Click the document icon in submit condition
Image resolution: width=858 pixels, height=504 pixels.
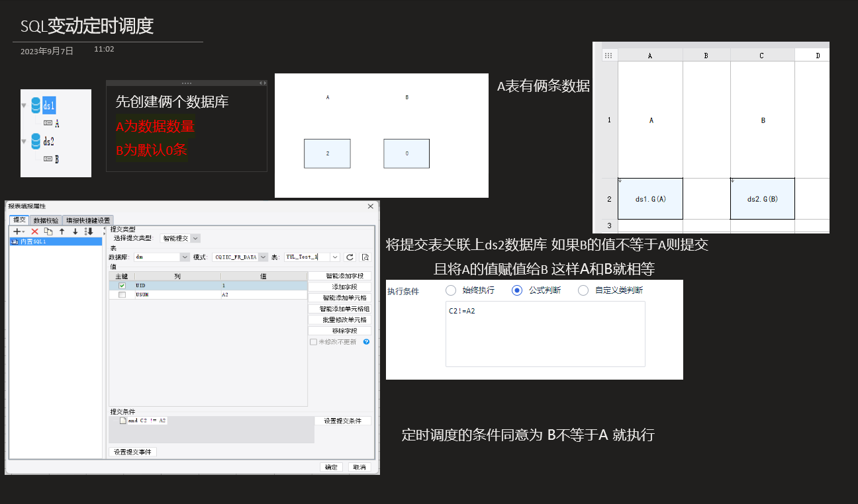[x=123, y=421]
